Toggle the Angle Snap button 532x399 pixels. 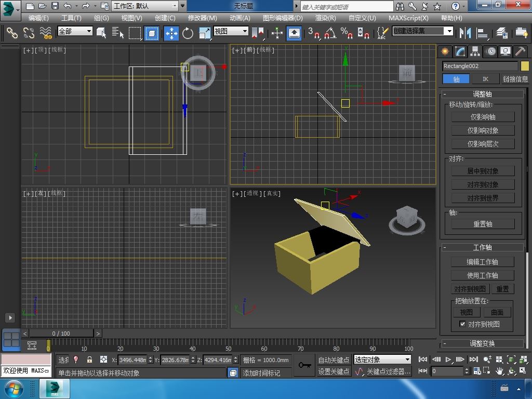click(x=331, y=33)
